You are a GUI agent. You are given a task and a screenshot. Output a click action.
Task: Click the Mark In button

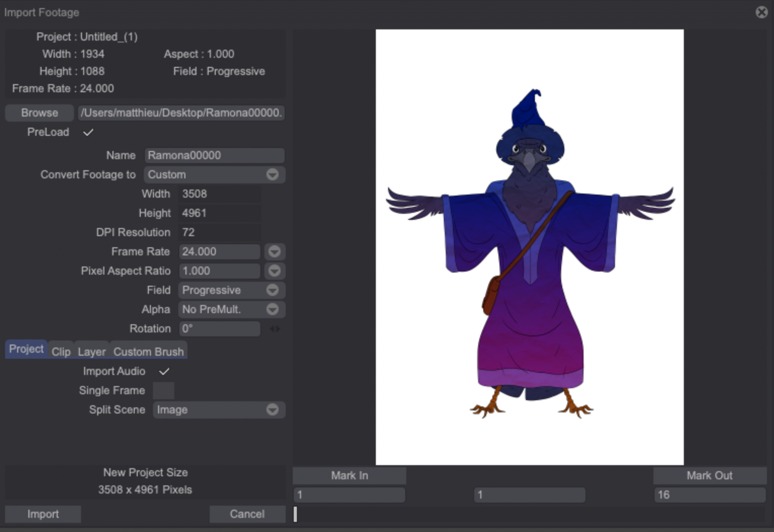pos(350,476)
